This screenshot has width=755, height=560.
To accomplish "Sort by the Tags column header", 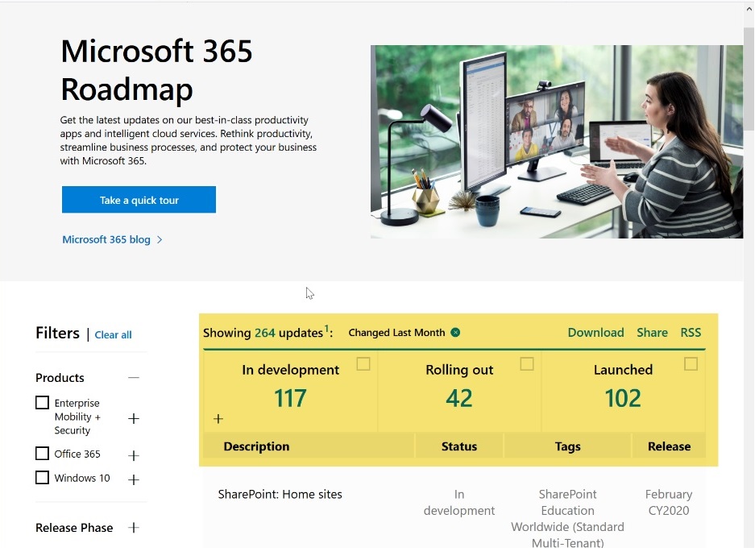I will (568, 446).
